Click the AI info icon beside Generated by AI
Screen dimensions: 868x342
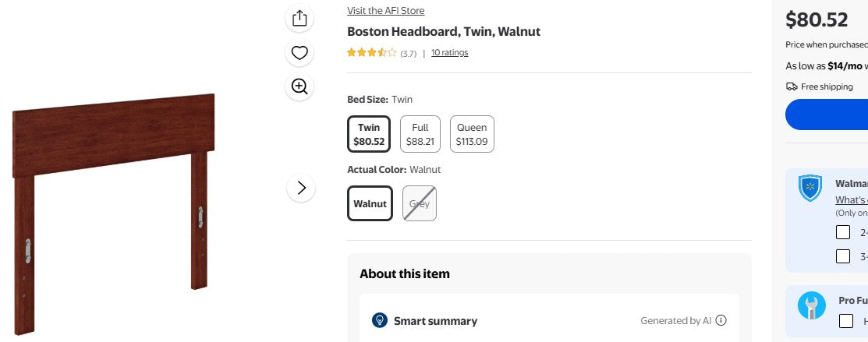pos(721,320)
